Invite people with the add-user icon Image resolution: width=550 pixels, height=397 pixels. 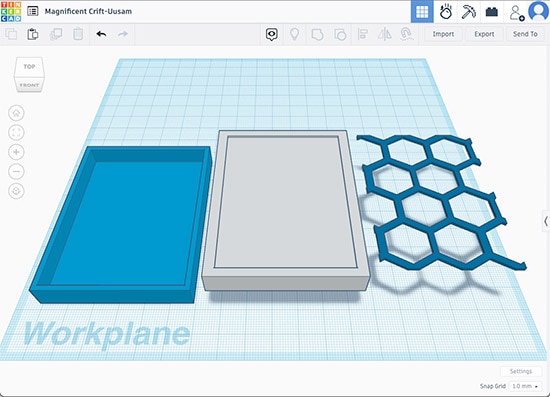pyautogui.click(x=517, y=13)
